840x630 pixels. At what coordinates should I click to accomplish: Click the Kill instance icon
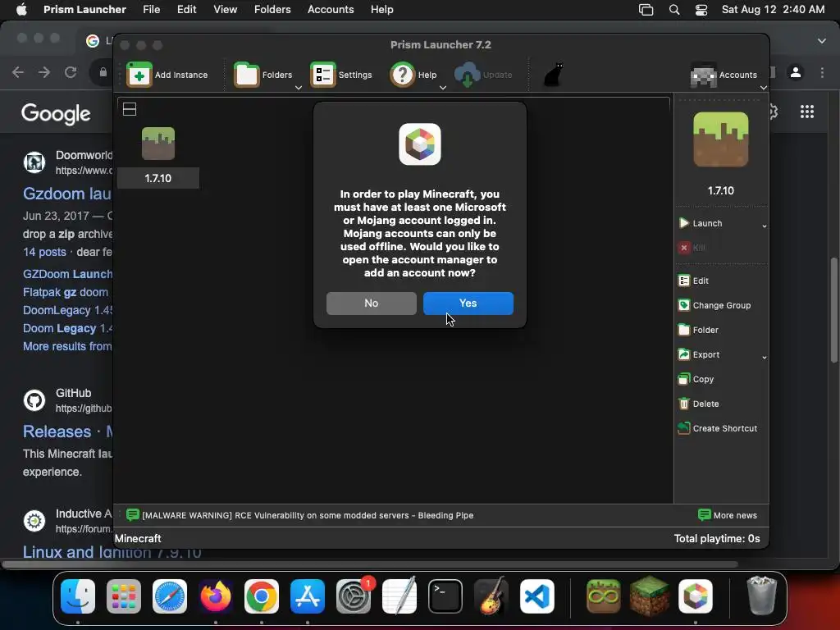click(x=684, y=248)
